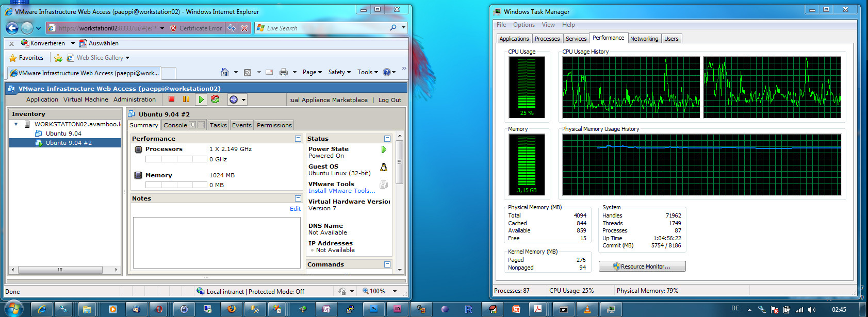The width and height of the screenshot is (868, 317).
Task: Open the Networking tab in Task Manager
Action: (644, 39)
